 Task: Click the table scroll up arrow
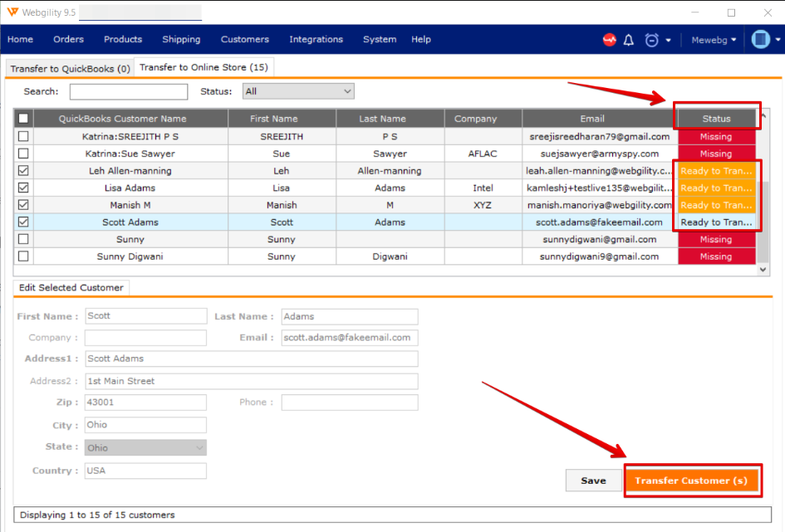[x=763, y=115]
